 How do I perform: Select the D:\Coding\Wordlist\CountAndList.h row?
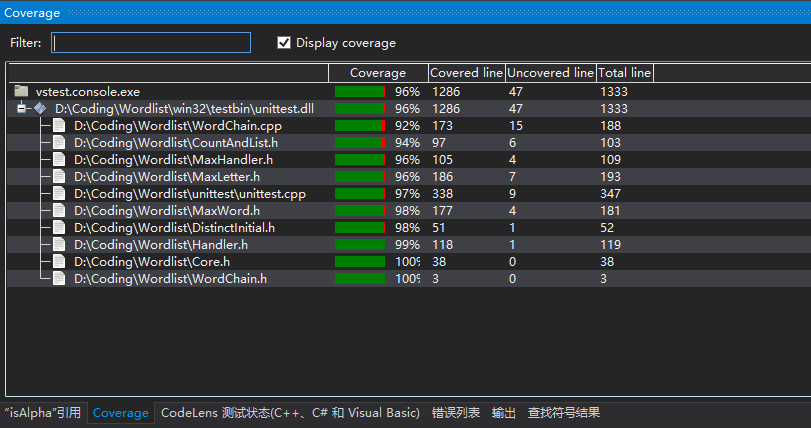(x=409, y=143)
